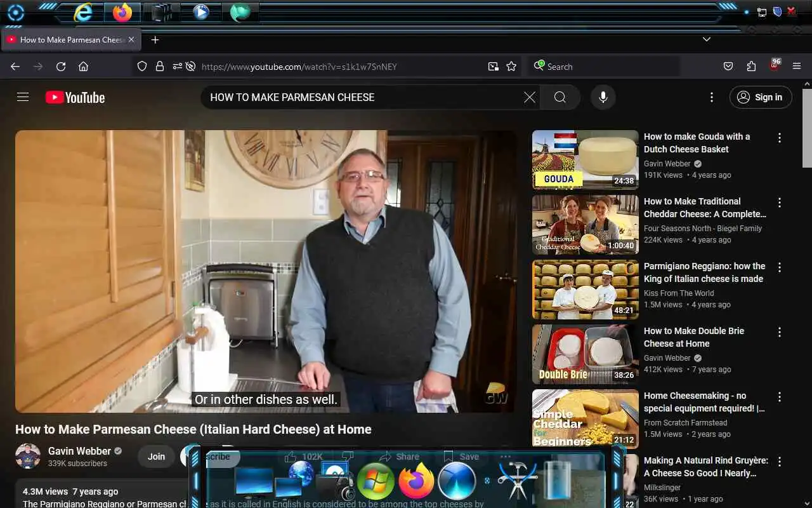
Task: Open the Gouda Dutch Cheese Basket thumbnail
Action: (x=586, y=160)
